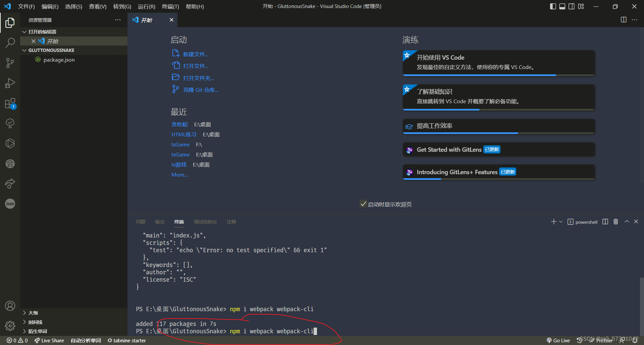The width and height of the screenshot is (644, 345).
Task: Open Accounts menu in activity bar
Action: click(10, 306)
